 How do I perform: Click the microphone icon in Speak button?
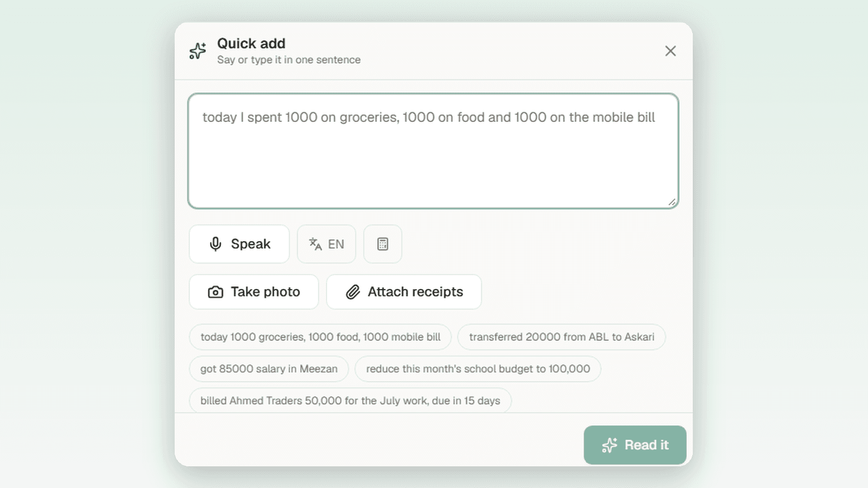coord(215,244)
